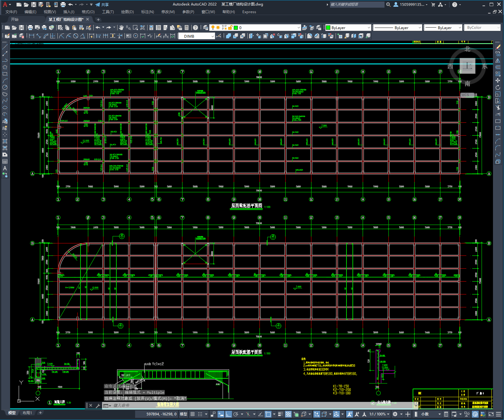
Task: Select the Angular dimension tool
Action: point(83,36)
